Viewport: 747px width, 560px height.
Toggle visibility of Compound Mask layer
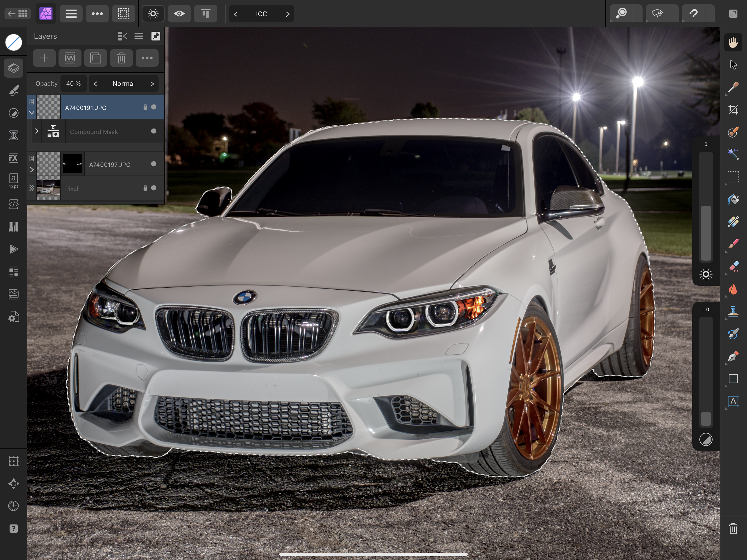coord(154,131)
